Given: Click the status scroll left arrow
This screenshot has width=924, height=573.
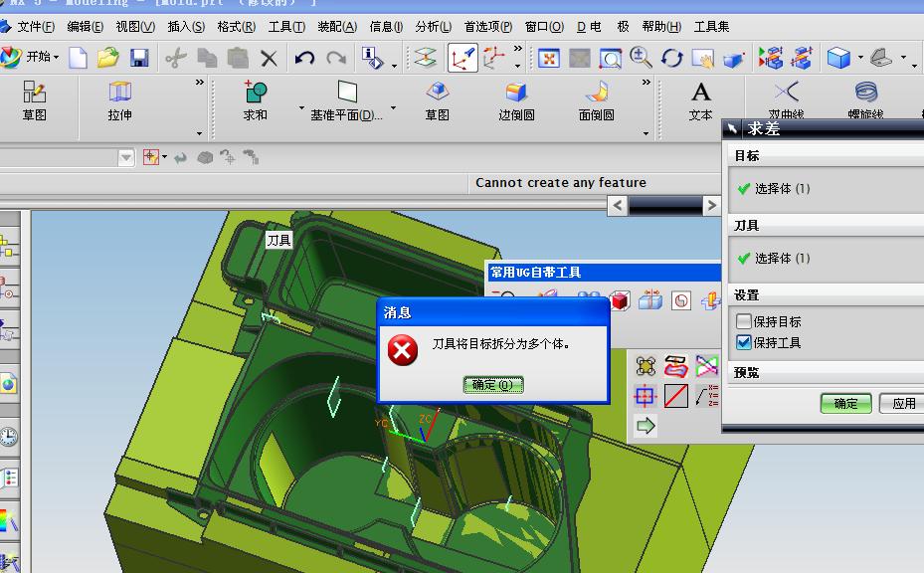Looking at the screenshot, I should (x=617, y=206).
